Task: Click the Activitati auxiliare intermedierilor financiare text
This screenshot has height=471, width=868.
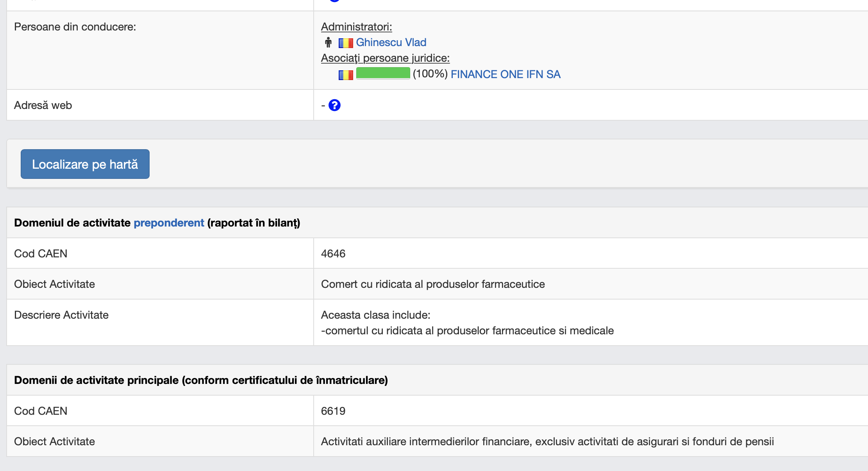Action: tap(547, 441)
